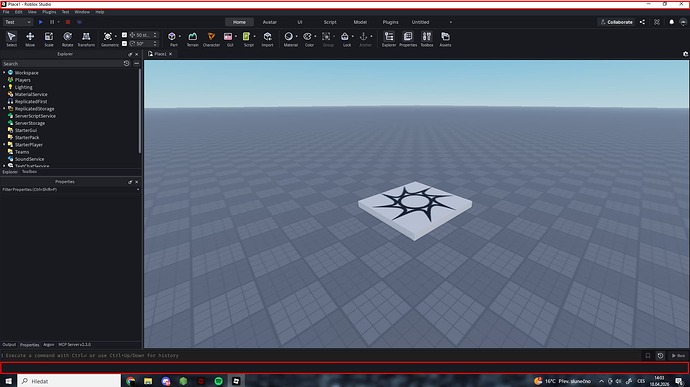Open the Terrain editor
This screenshot has height=387, width=690.
(x=192, y=39)
